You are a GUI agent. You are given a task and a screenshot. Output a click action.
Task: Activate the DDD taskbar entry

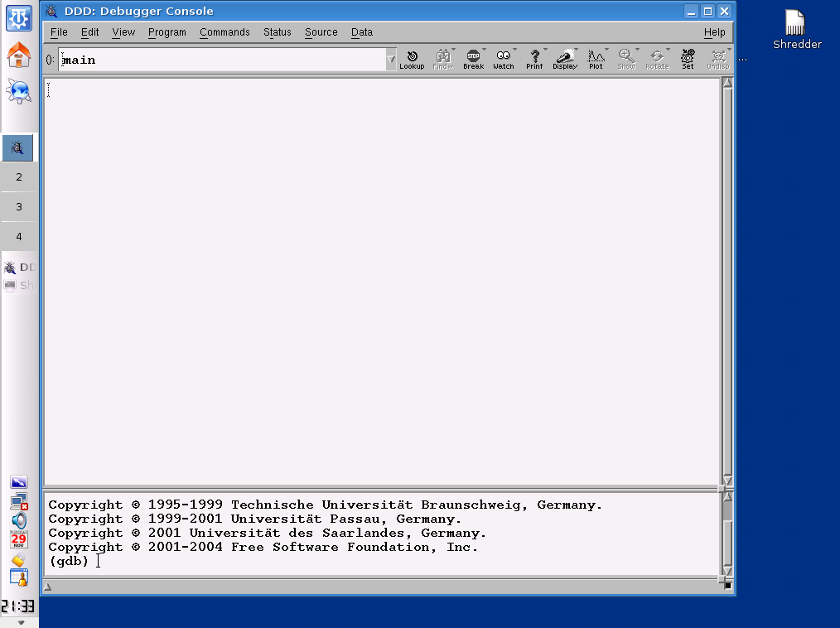[x=20, y=267]
